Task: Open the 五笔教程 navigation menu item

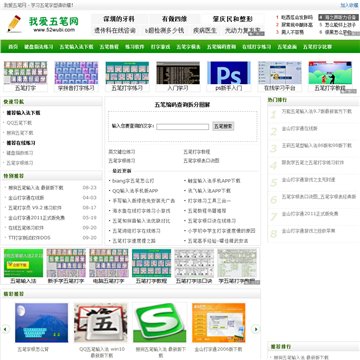Action: [x=109, y=47]
